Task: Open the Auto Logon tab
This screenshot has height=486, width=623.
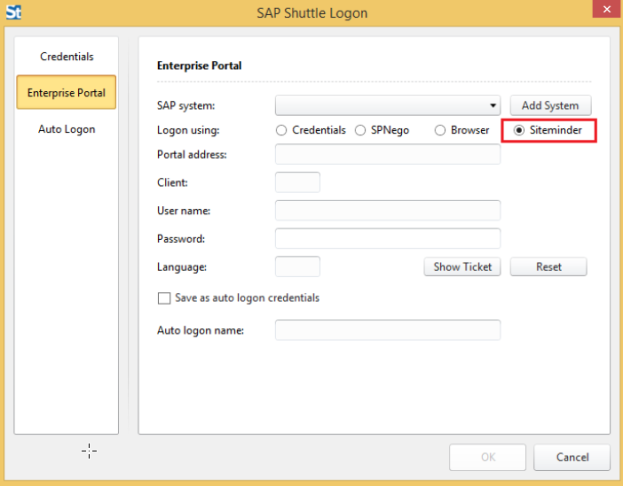Action: click(66, 129)
